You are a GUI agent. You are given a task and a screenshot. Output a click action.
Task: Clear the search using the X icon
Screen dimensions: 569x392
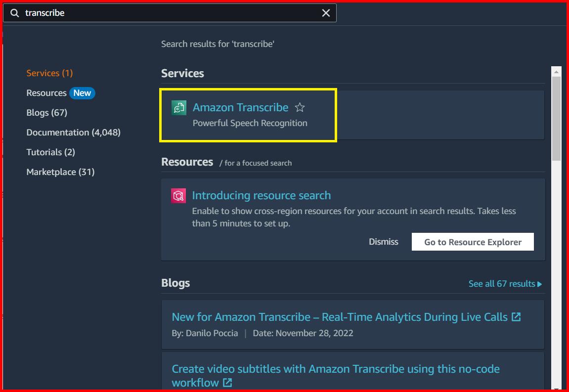tap(325, 13)
